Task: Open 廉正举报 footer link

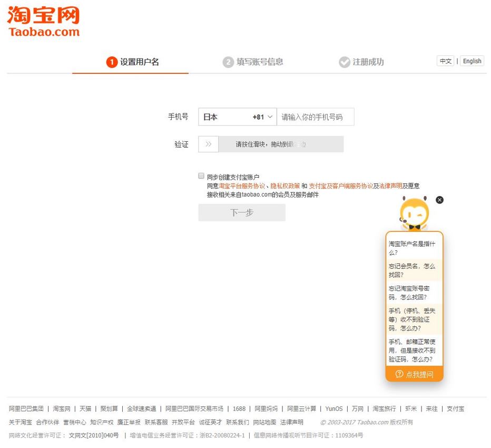Action: [129, 422]
